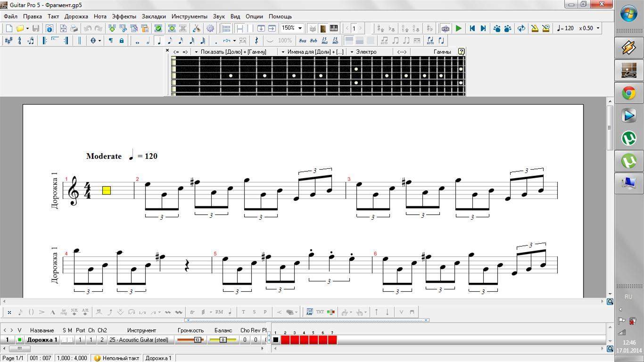Click the print icon in the toolbar
Viewport: 644px width, 362px height.
[x=74, y=28]
